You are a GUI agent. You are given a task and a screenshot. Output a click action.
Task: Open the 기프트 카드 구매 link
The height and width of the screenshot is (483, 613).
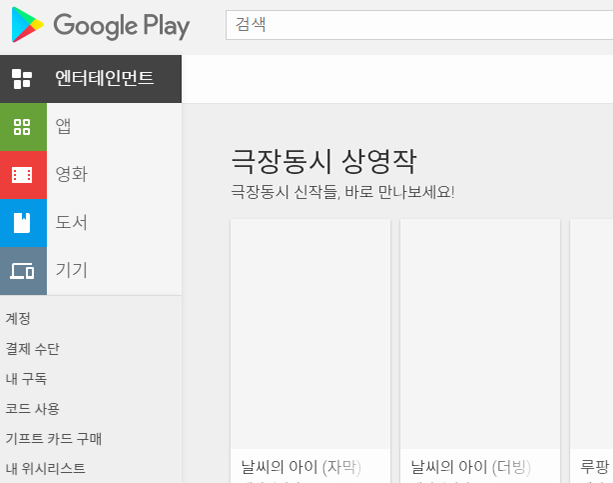54,439
